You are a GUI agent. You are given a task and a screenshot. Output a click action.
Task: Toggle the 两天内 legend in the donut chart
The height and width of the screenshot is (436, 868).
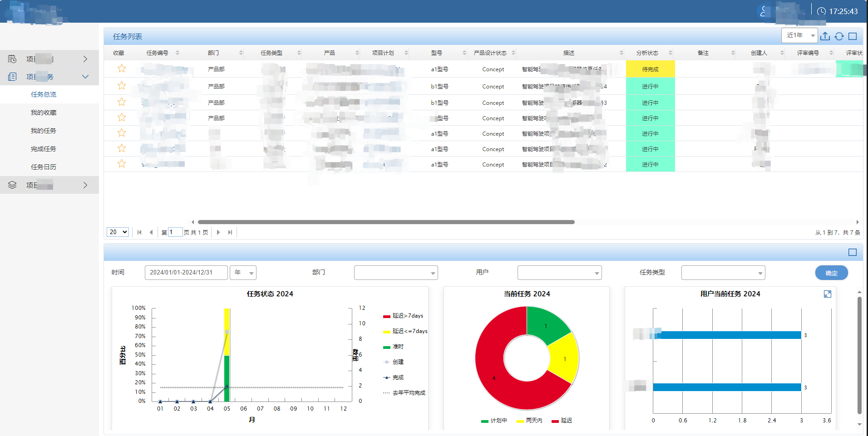point(529,421)
